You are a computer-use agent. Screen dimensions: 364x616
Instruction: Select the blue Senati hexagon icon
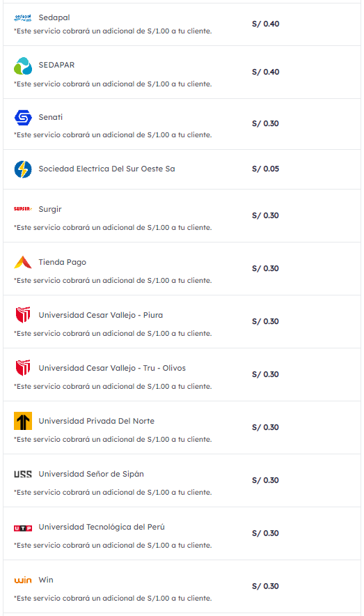[23, 118]
